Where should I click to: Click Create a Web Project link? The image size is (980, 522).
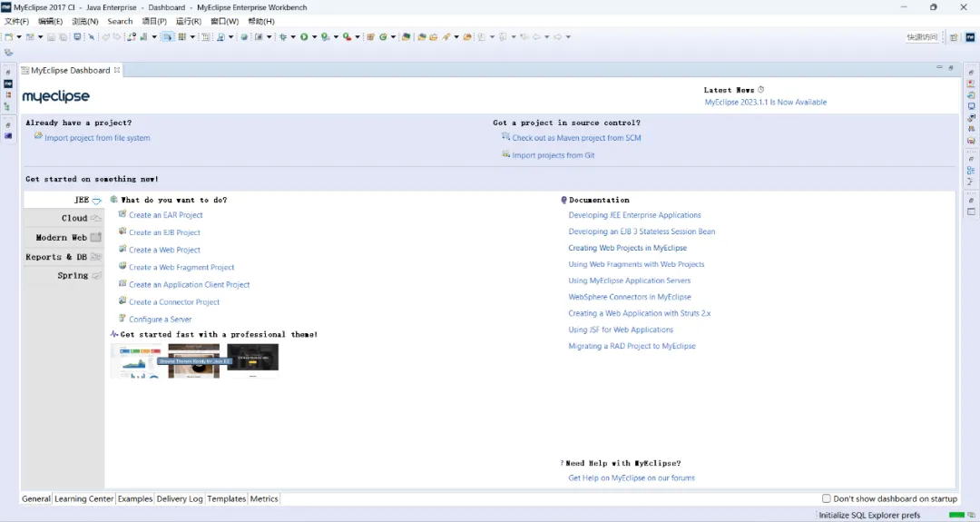click(x=164, y=250)
